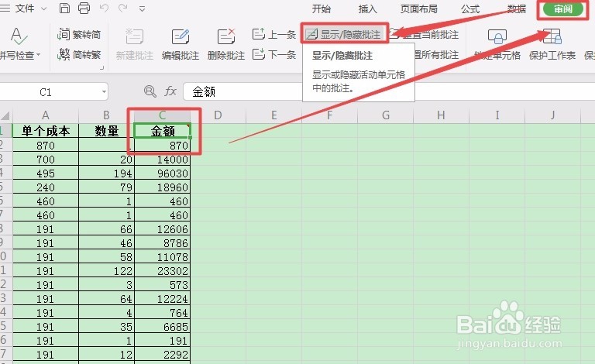Select cell with value 12224
The image size is (595, 364).
click(162, 299)
